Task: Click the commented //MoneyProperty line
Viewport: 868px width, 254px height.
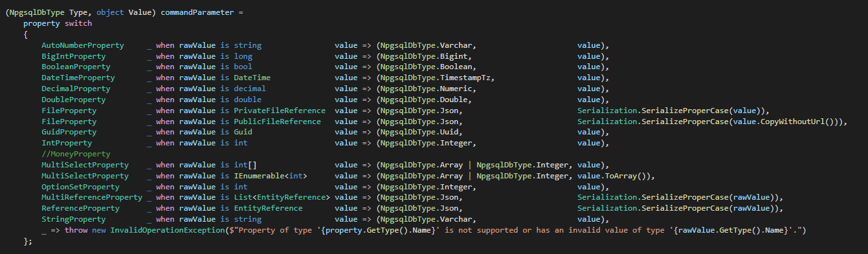Action: tap(76, 154)
